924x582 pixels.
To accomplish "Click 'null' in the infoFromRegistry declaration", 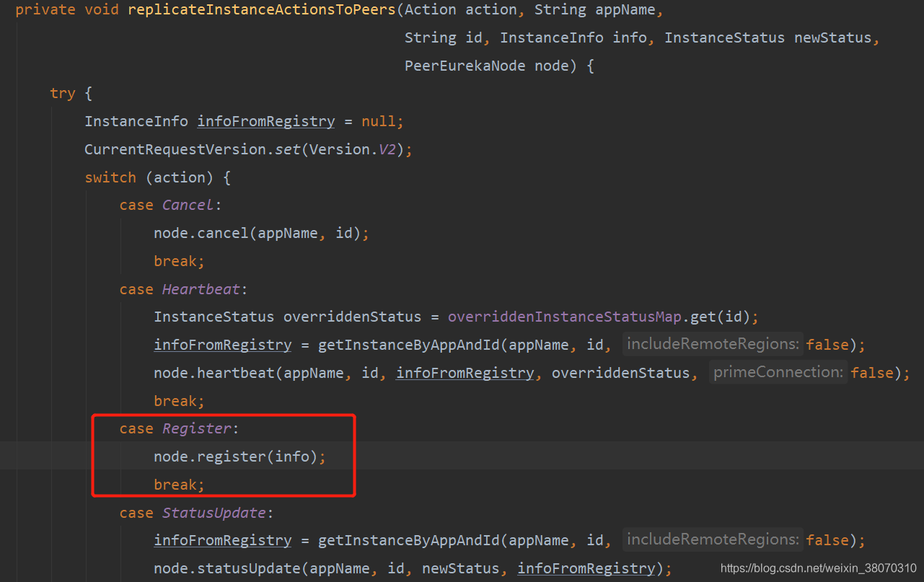I will [379, 121].
